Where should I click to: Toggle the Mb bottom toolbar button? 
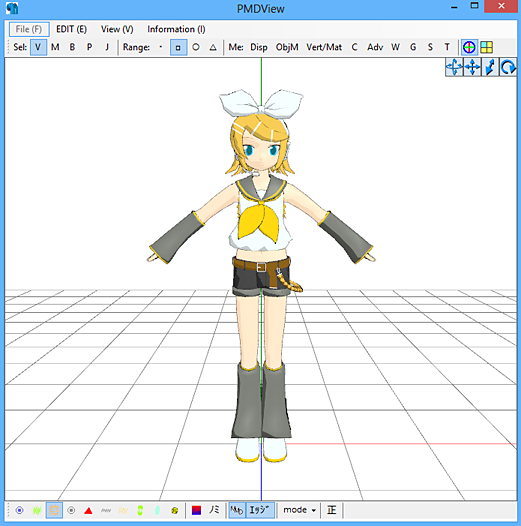237,510
